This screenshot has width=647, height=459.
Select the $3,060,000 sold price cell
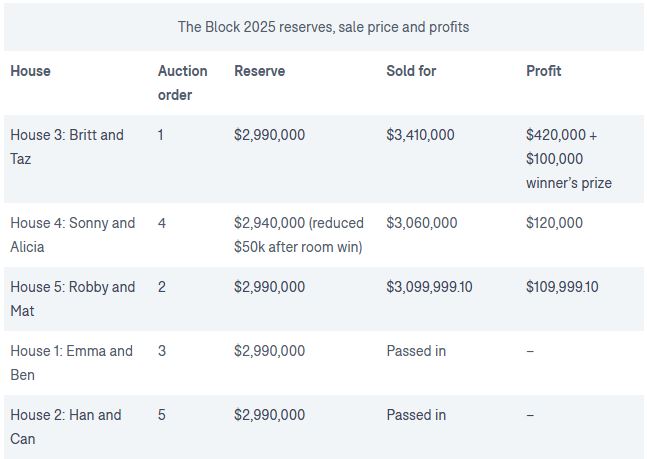421,223
